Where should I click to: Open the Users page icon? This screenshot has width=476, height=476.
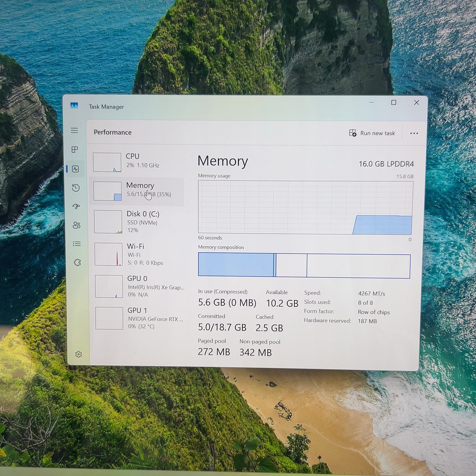[77, 225]
